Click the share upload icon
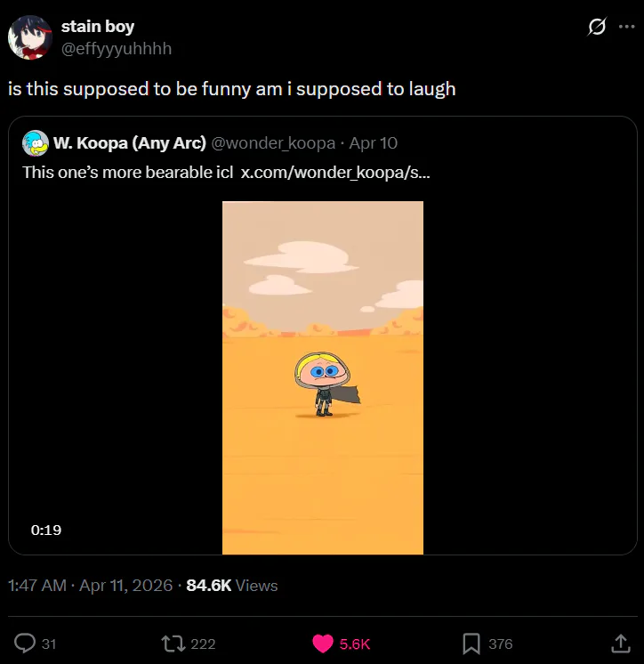The height and width of the screenshot is (664, 644). pyautogui.click(x=621, y=643)
